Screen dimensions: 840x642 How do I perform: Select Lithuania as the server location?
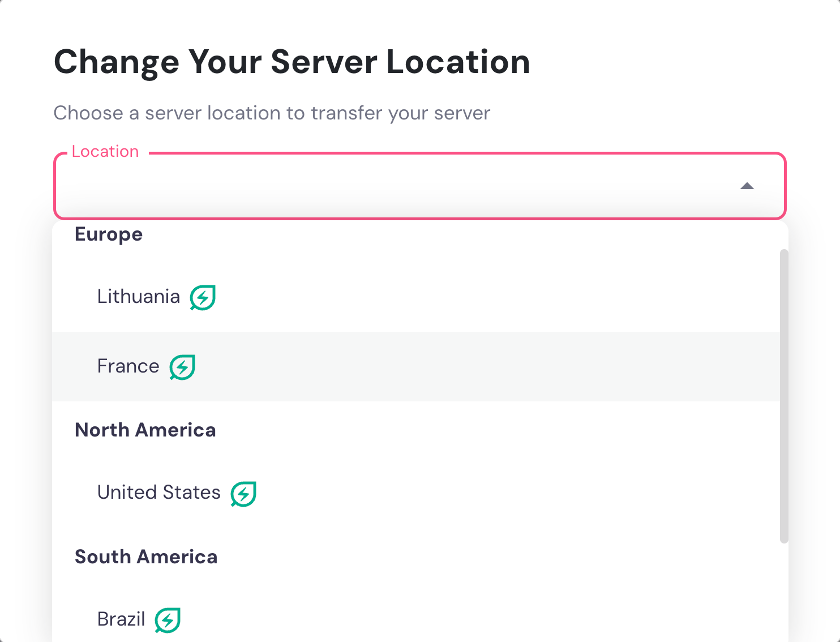click(x=138, y=296)
